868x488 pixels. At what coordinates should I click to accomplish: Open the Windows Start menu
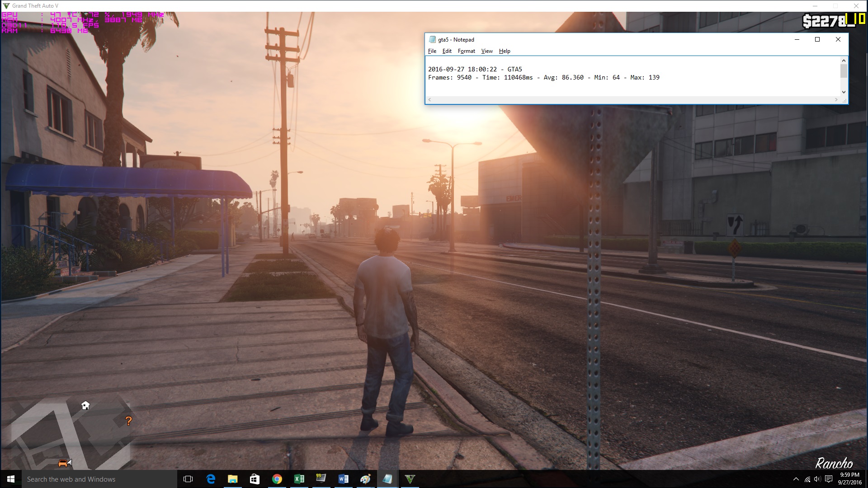[11, 479]
